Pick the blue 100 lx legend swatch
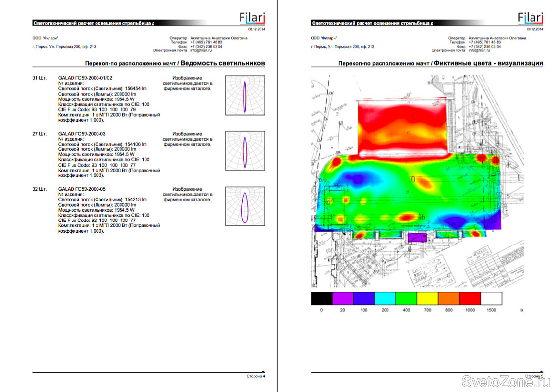Image resolution: width=555 pixels, height=392 pixels. pyautogui.click(x=363, y=298)
